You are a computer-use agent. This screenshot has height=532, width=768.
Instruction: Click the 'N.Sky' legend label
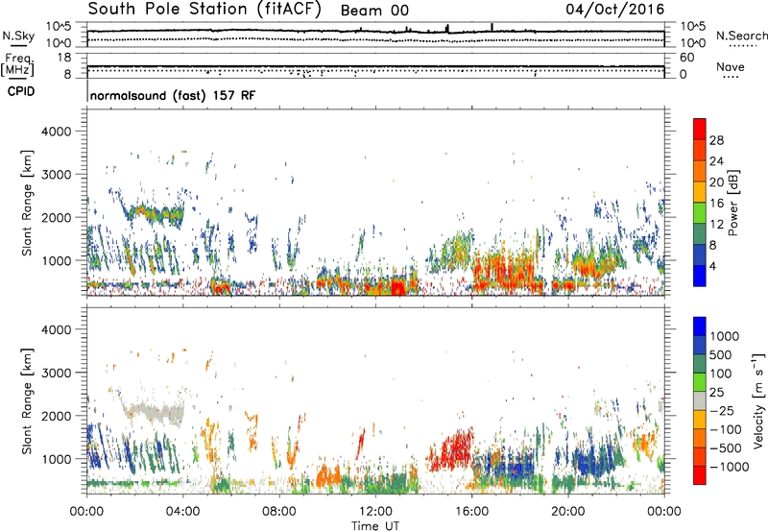tap(18, 36)
